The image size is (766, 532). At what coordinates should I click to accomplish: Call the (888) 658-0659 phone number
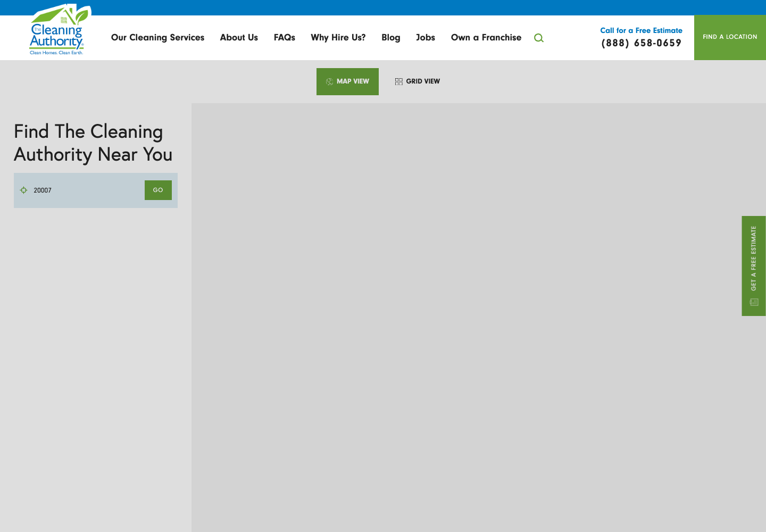coord(642,43)
